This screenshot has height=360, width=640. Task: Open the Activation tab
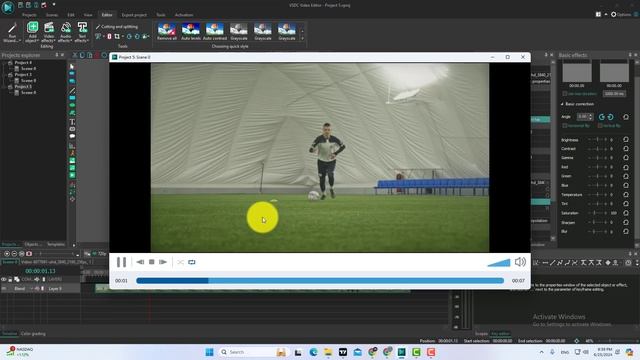point(184,15)
